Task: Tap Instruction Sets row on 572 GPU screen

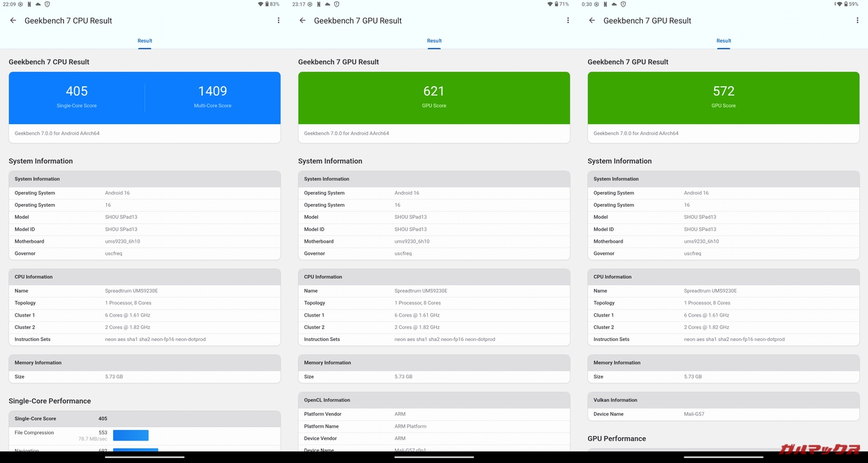Action: click(x=724, y=340)
